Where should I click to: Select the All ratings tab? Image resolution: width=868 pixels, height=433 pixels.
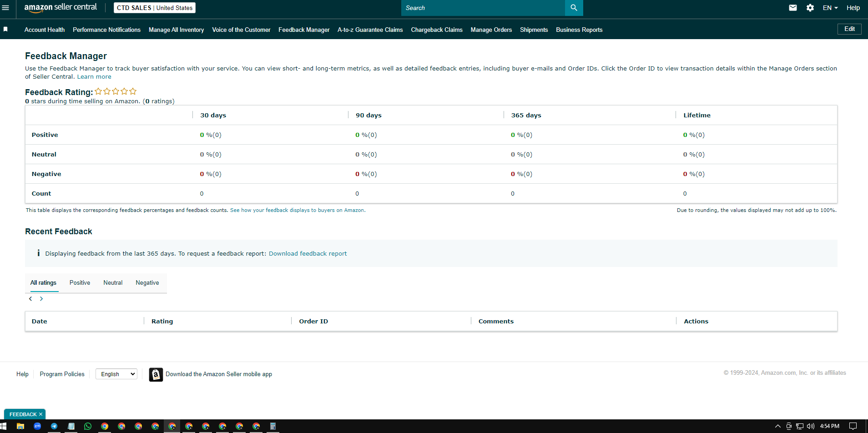click(43, 283)
